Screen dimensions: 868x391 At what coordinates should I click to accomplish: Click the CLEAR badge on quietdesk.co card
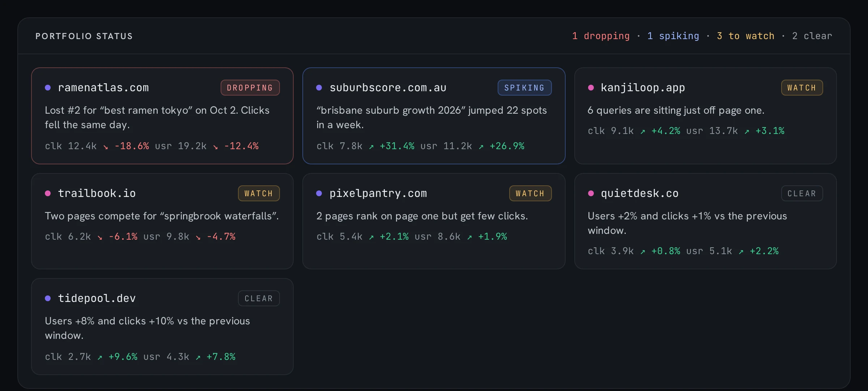(x=802, y=193)
